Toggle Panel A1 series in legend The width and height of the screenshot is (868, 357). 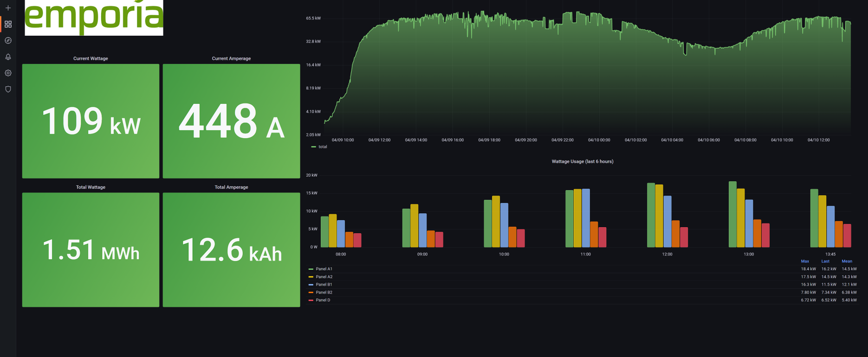point(324,269)
